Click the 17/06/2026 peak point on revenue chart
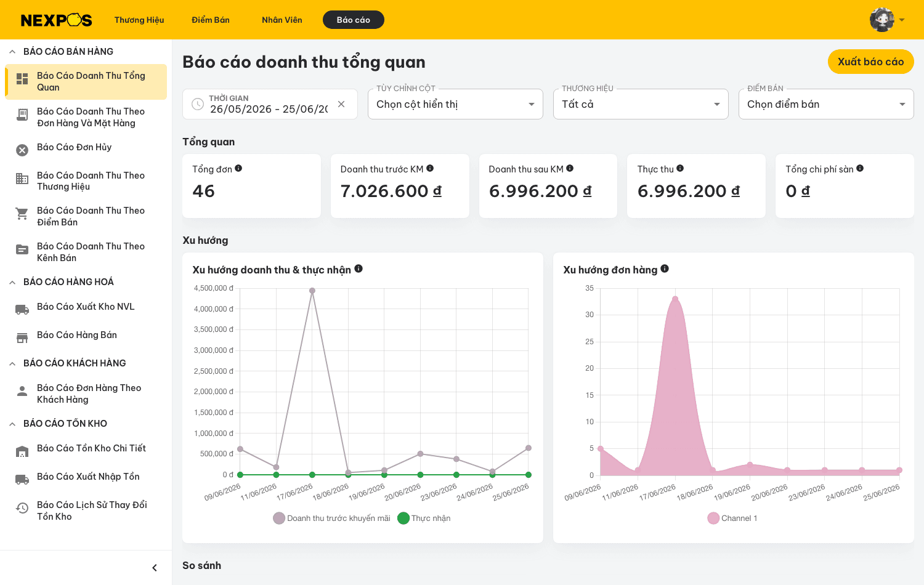This screenshot has width=924, height=585. [312, 291]
